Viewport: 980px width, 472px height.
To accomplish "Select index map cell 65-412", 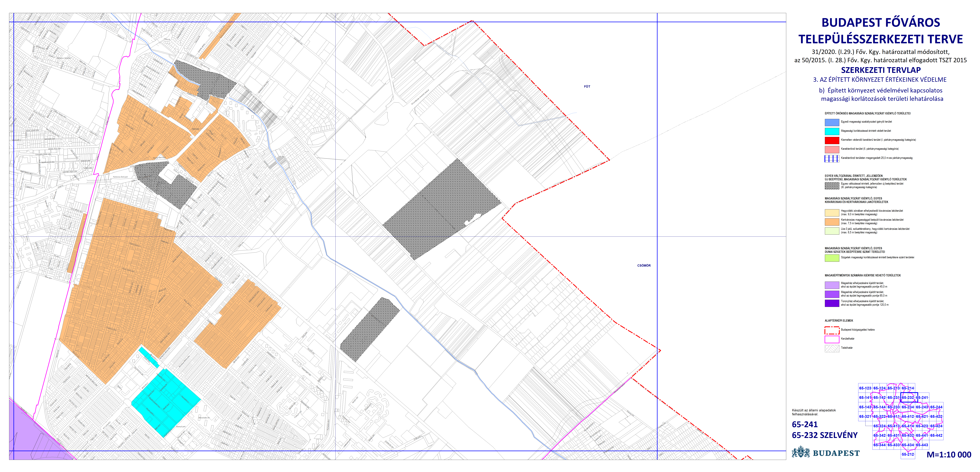I will coord(908,416).
